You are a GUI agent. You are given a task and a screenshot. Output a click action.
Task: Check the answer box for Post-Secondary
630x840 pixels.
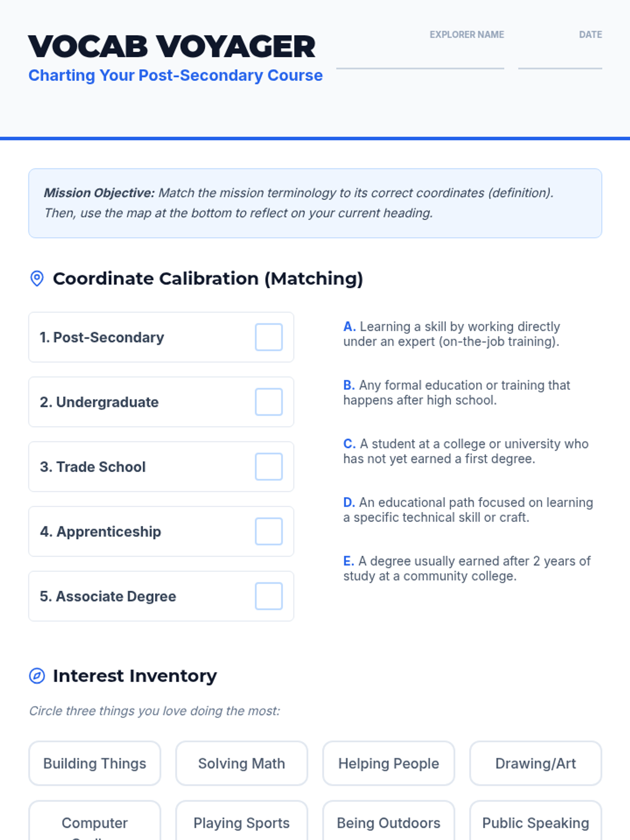(269, 337)
